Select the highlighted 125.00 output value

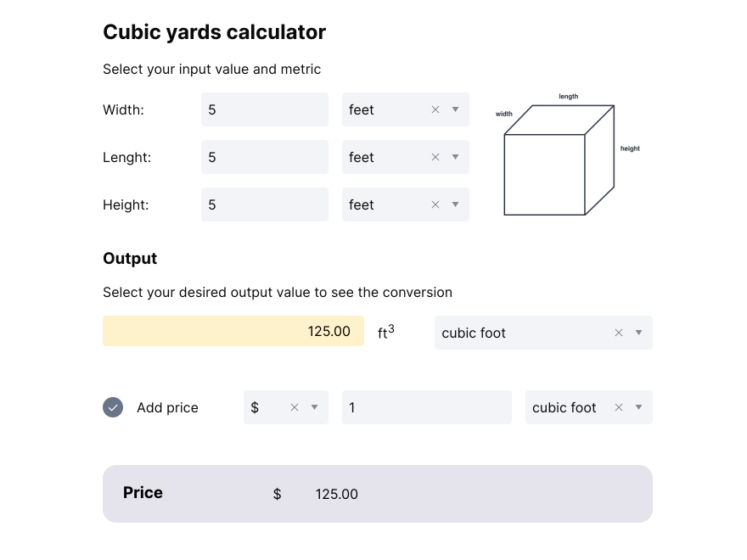pos(233,331)
